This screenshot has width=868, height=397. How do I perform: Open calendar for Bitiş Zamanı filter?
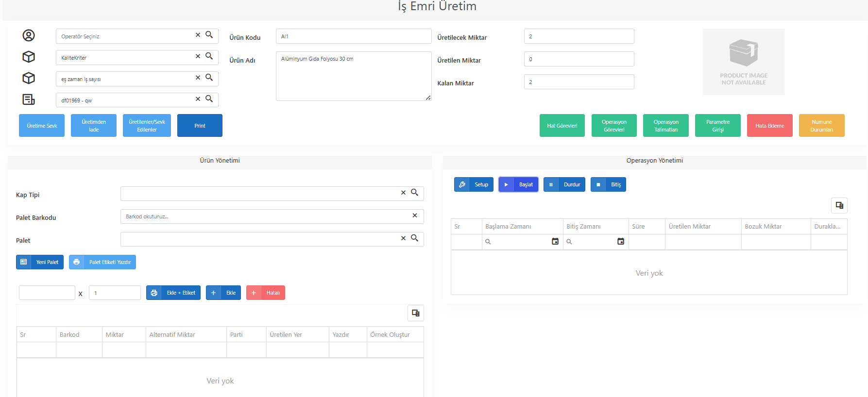[621, 242]
